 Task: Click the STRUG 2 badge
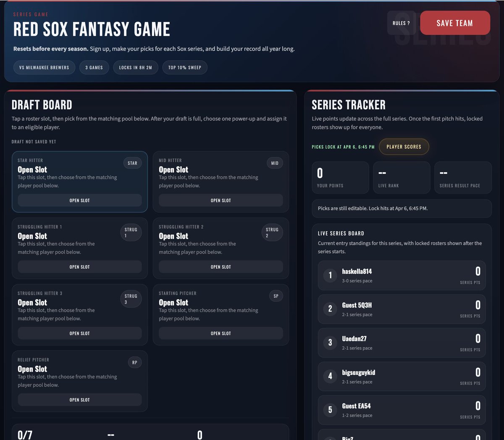(272, 233)
